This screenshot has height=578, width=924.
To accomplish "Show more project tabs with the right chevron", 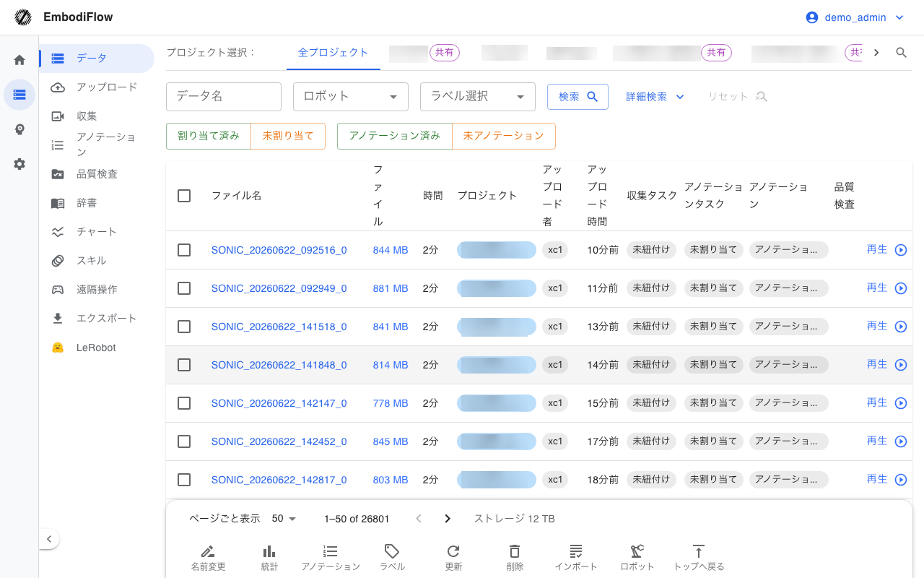I will pyautogui.click(x=876, y=53).
